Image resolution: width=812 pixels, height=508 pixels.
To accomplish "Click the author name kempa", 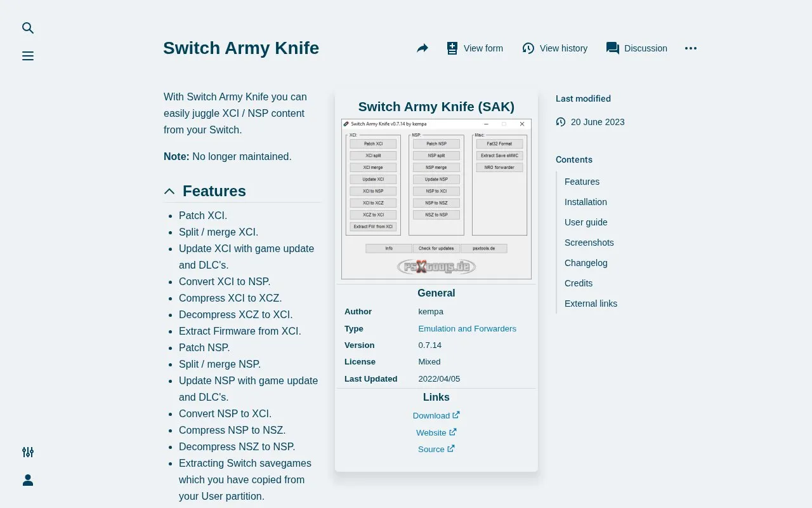I will click(431, 312).
